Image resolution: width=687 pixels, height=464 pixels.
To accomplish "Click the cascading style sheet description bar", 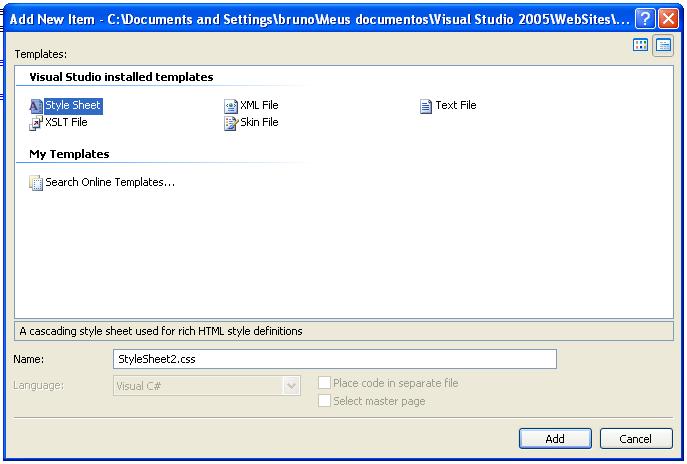I will coord(344,331).
